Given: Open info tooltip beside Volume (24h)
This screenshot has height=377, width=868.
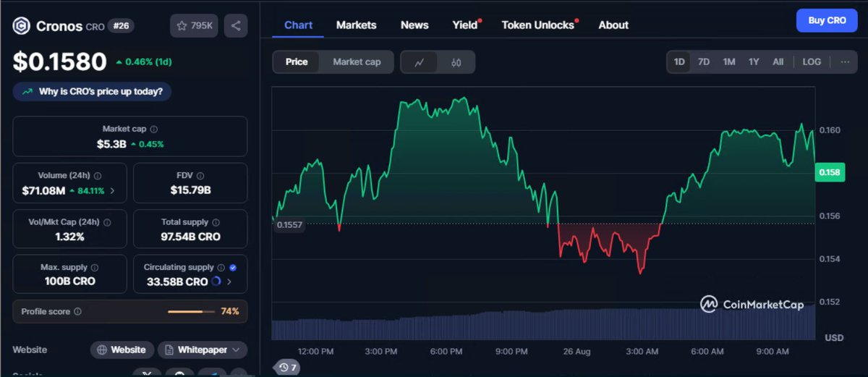Looking at the screenshot, I should [x=98, y=175].
